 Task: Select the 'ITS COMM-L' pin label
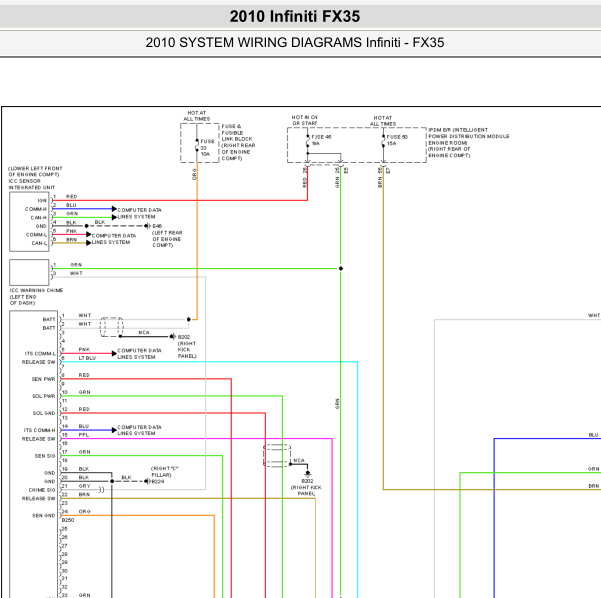click(40, 353)
